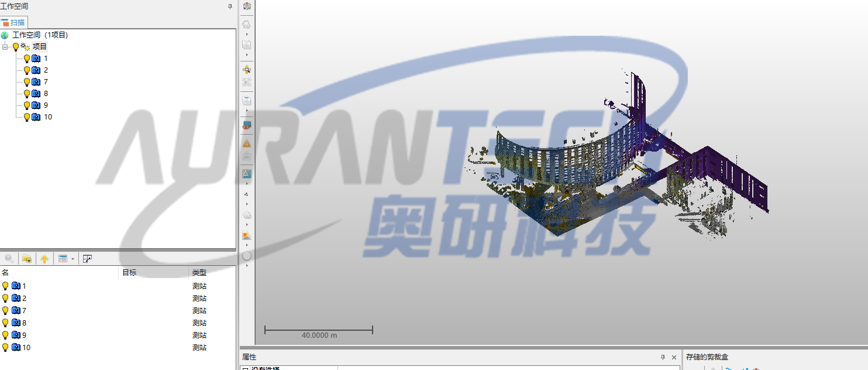Open dropdown arrow beside list view style icon
Image resolution: width=868 pixels, height=370 pixels.
(73, 258)
